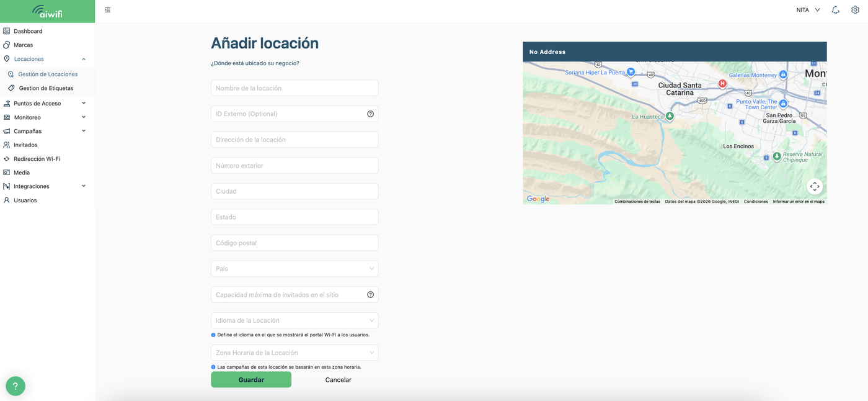Screen dimensions: 868x401
Task: Open the Idioma de la Locación dropdown
Action: (294, 320)
